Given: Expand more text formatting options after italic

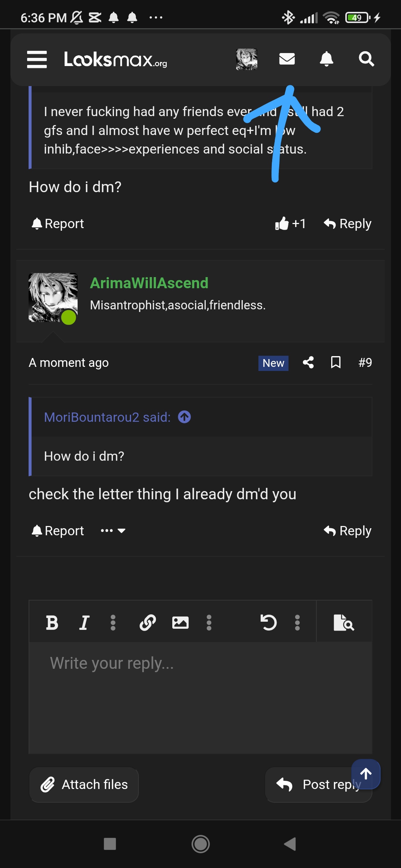Looking at the screenshot, I should (113, 622).
